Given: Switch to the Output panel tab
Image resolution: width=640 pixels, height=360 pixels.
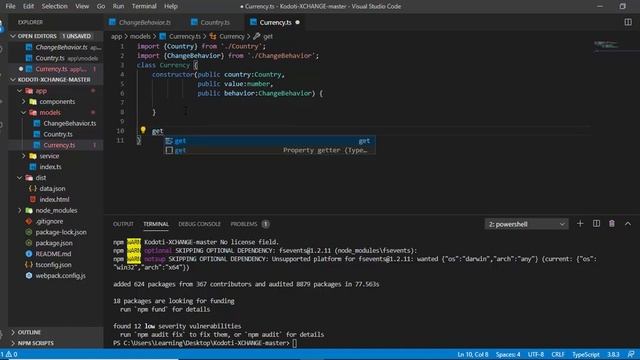Looking at the screenshot, I should 123,224.
